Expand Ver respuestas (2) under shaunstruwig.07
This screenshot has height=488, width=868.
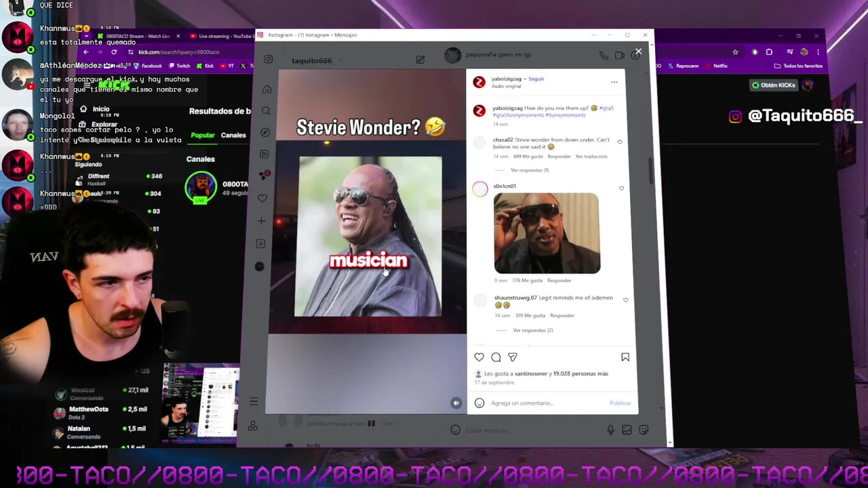click(533, 330)
